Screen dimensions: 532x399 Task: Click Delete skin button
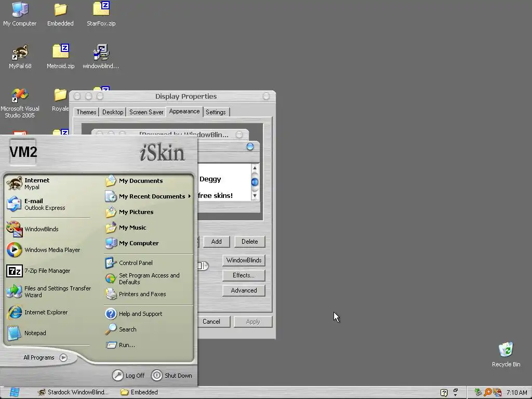point(250,242)
